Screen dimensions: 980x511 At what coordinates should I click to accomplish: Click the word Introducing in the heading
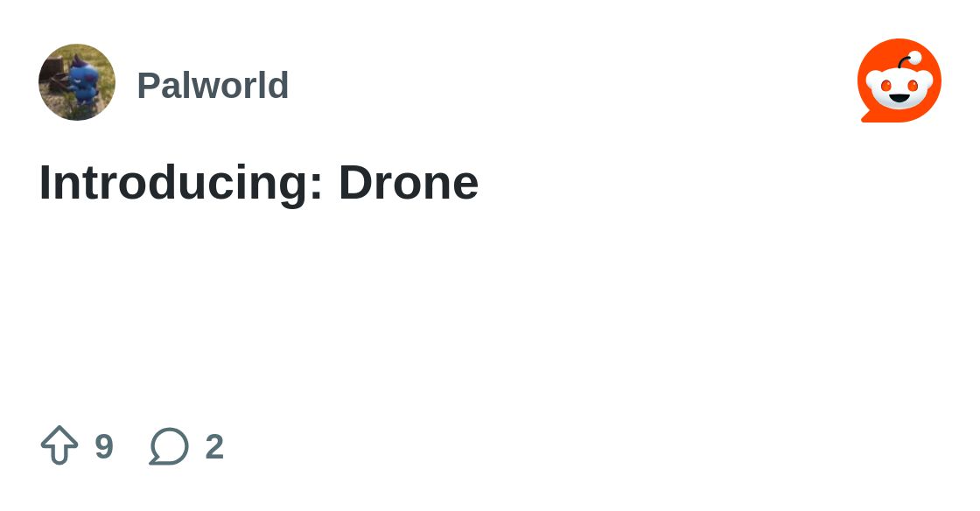[180, 183]
